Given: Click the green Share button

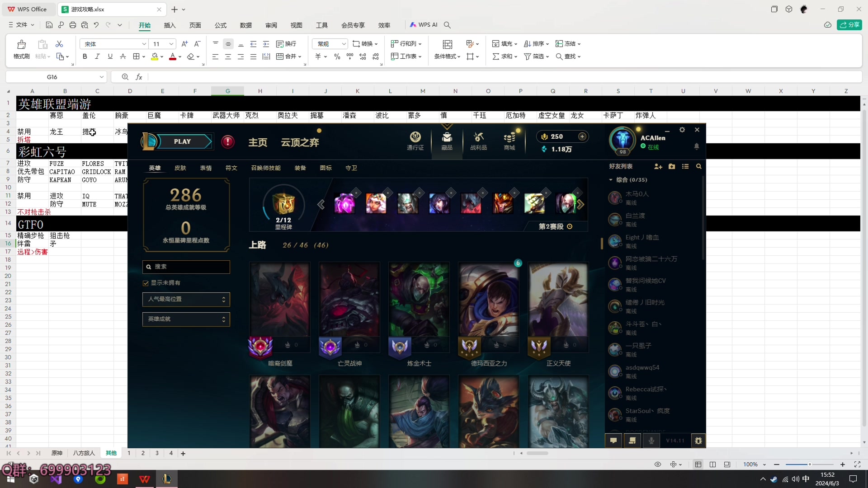Looking at the screenshot, I should pyautogui.click(x=849, y=25).
